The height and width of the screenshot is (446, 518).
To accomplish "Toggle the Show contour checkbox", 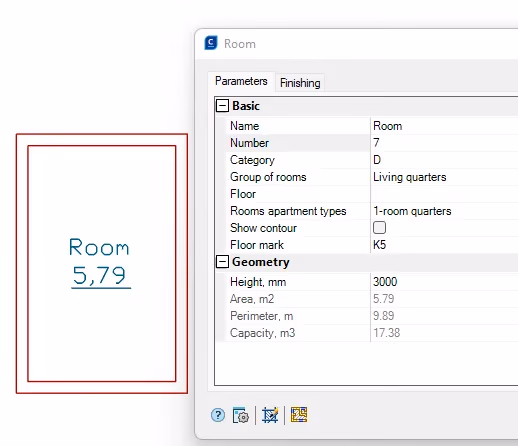I will click(x=379, y=228).
